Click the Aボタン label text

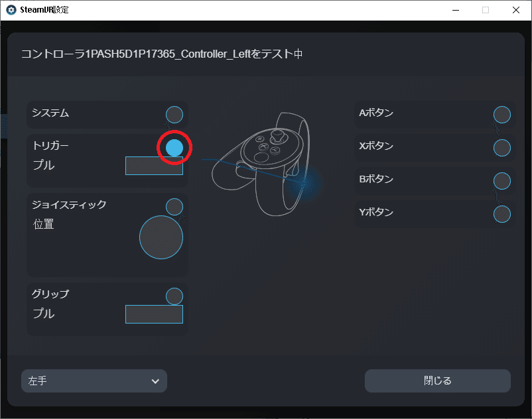pyautogui.click(x=376, y=113)
